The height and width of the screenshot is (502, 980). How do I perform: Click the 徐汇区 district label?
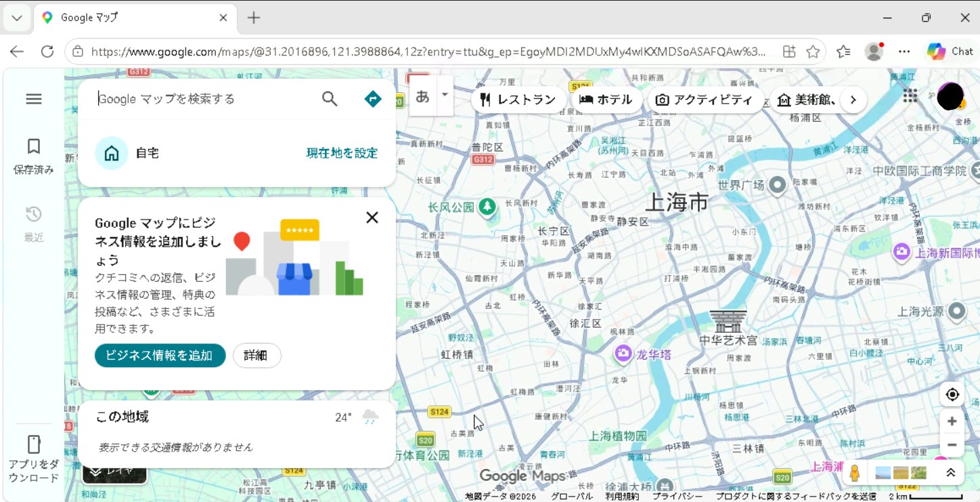coord(585,323)
